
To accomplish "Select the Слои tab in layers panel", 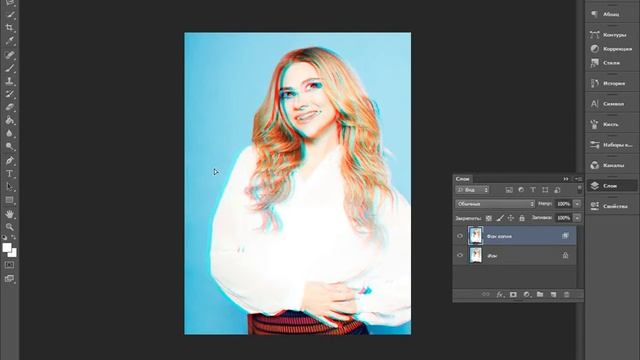I will [462, 179].
